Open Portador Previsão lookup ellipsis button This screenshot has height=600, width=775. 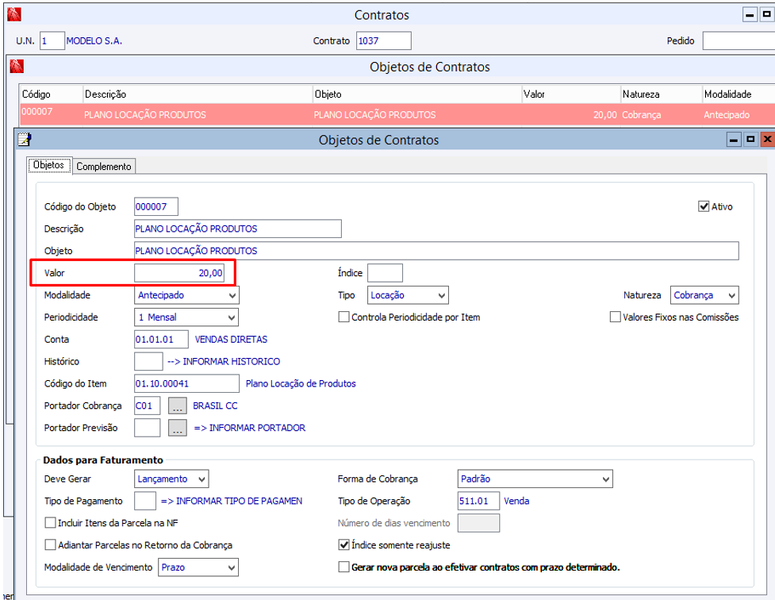click(x=177, y=428)
